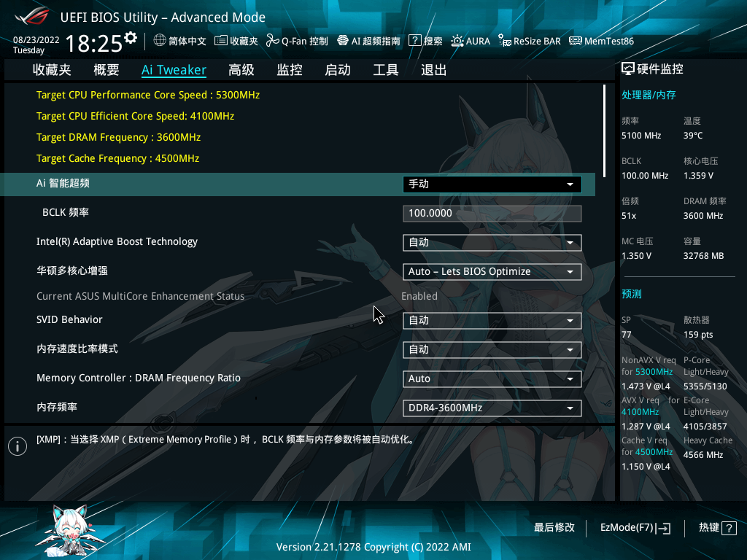Viewport: 747px width, 560px height.
Task: Click the 39°C temperature value
Action: [693, 136]
